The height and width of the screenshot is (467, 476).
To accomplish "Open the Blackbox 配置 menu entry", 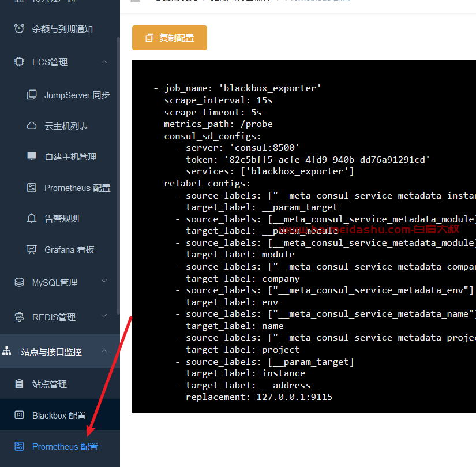I will point(59,415).
